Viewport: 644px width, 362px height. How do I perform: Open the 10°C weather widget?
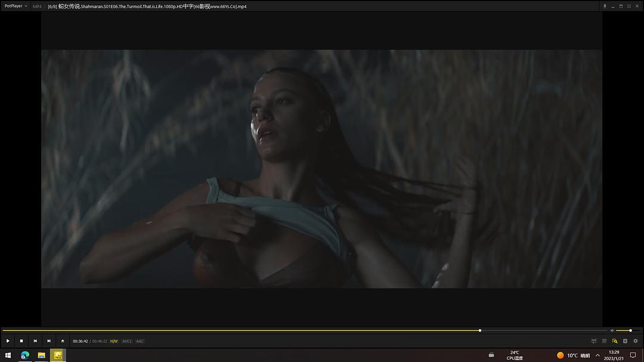(x=574, y=355)
